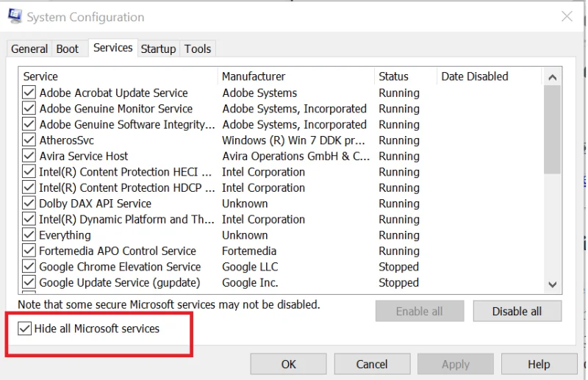Close the System Configuration window
The image size is (588, 380).
click(566, 16)
